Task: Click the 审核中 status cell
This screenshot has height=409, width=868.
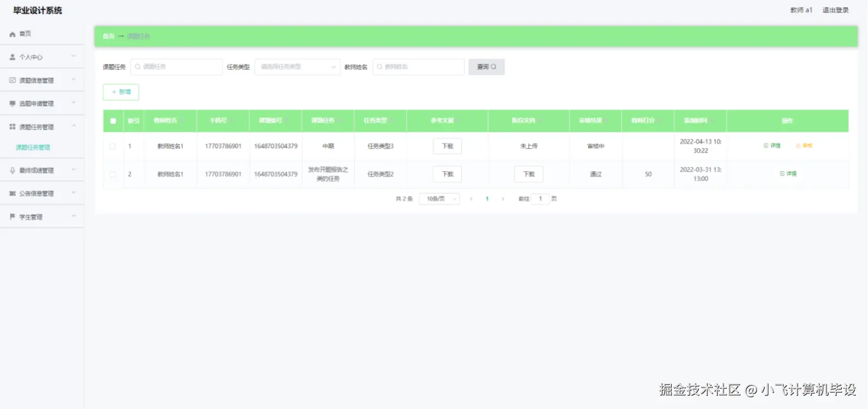Action: 596,147
